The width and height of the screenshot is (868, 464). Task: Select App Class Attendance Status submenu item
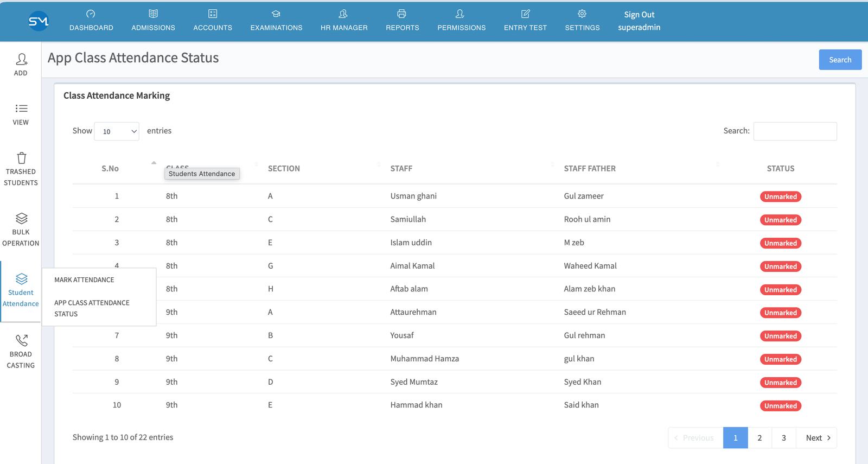coord(92,308)
